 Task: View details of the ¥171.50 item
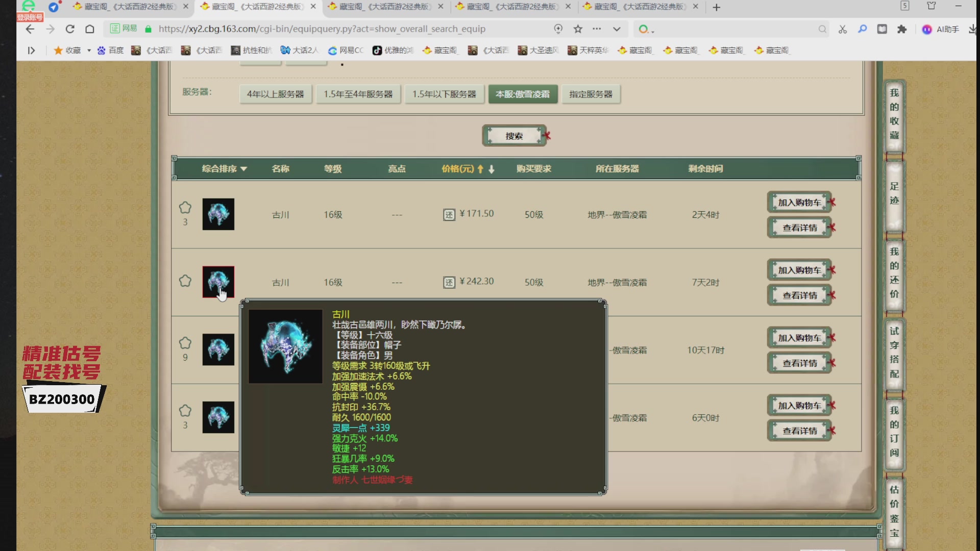799,228
